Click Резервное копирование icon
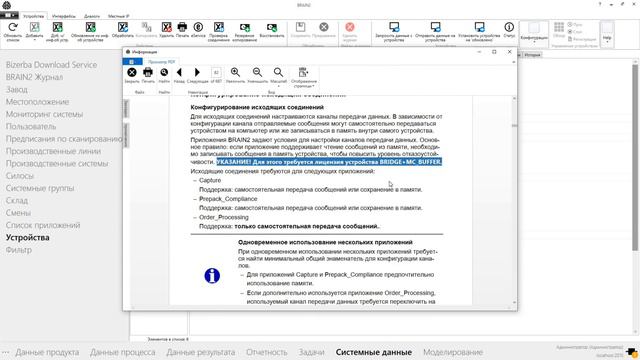The height and width of the screenshot is (360, 640). 245,27
